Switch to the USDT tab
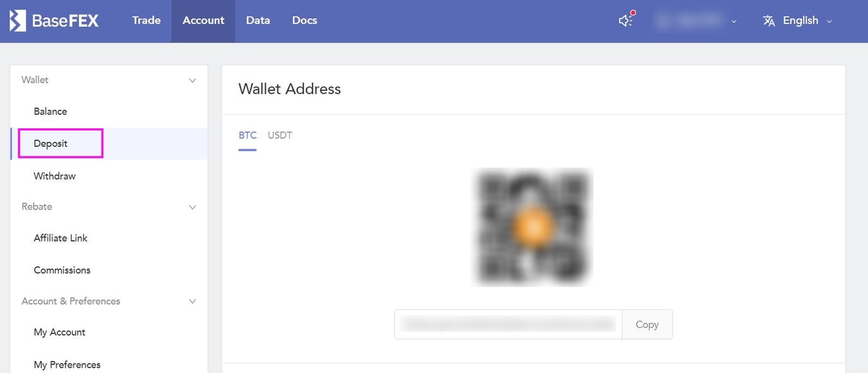The width and height of the screenshot is (868, 373). 280,135
